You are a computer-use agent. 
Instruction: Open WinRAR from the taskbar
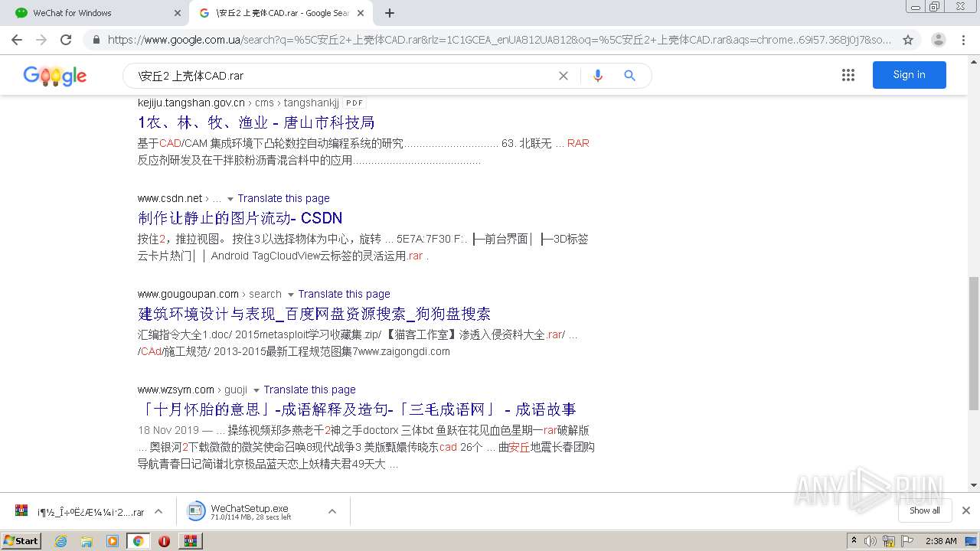[191, 541]
